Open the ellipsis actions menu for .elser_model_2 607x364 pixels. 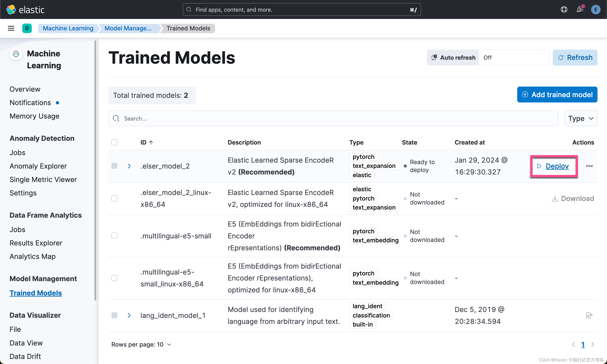tap(589, 166)
